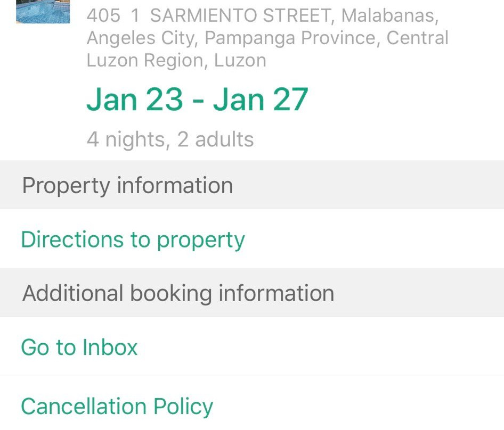Tap SARMIENTO STREET in the address
This screenshot has height=430, width=504.
[241, 16]
